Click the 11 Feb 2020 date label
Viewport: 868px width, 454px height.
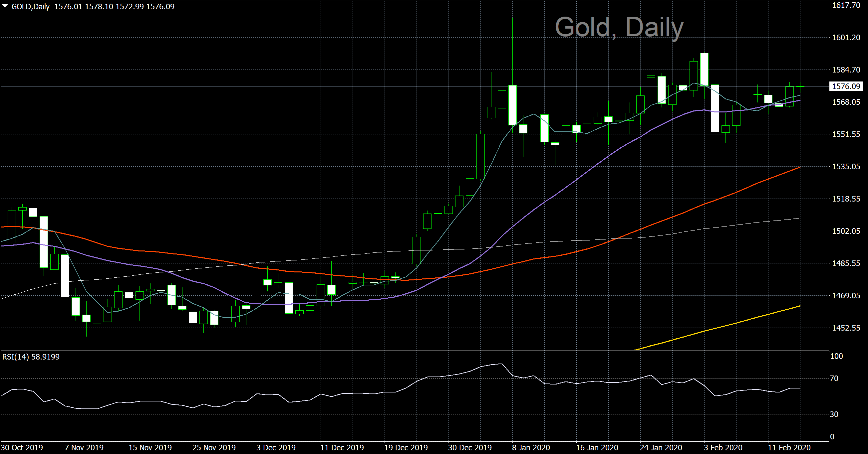pos(789,448)
